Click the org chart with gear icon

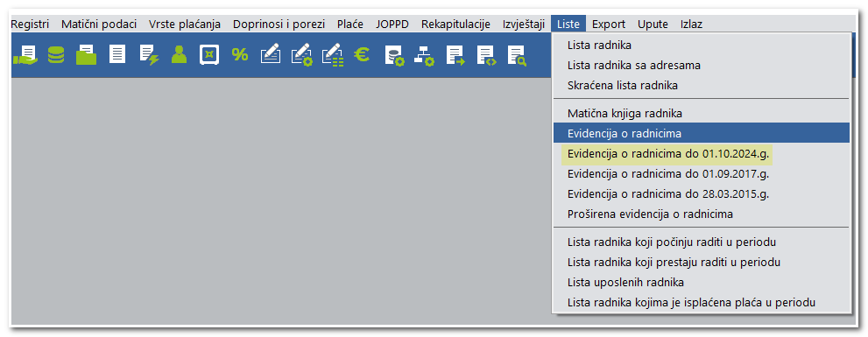425,55
